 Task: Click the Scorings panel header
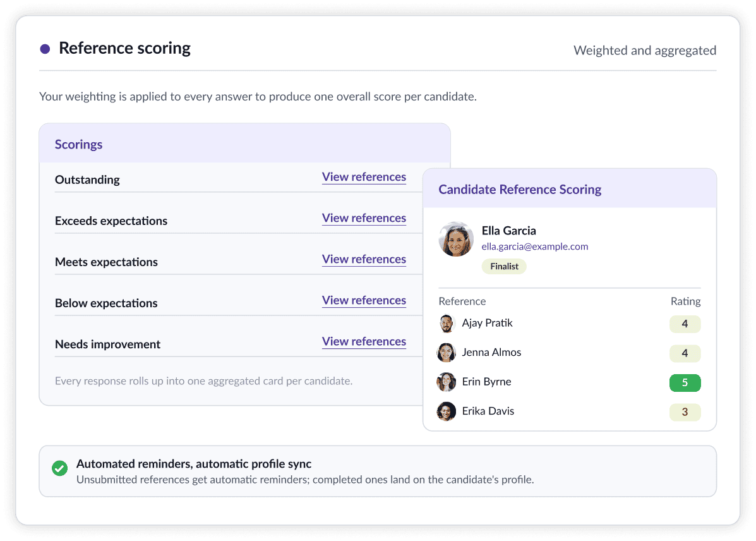245,143
